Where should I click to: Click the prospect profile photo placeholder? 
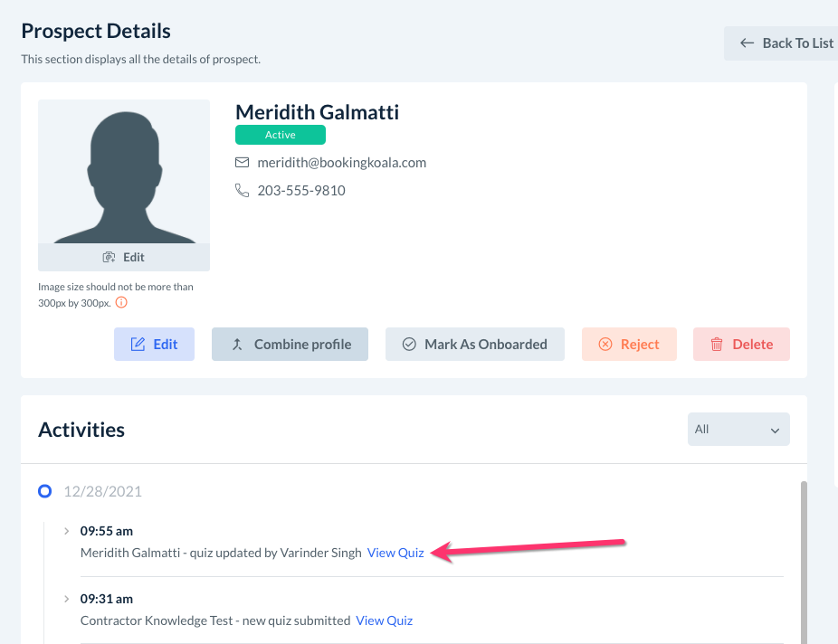(124, 172)
